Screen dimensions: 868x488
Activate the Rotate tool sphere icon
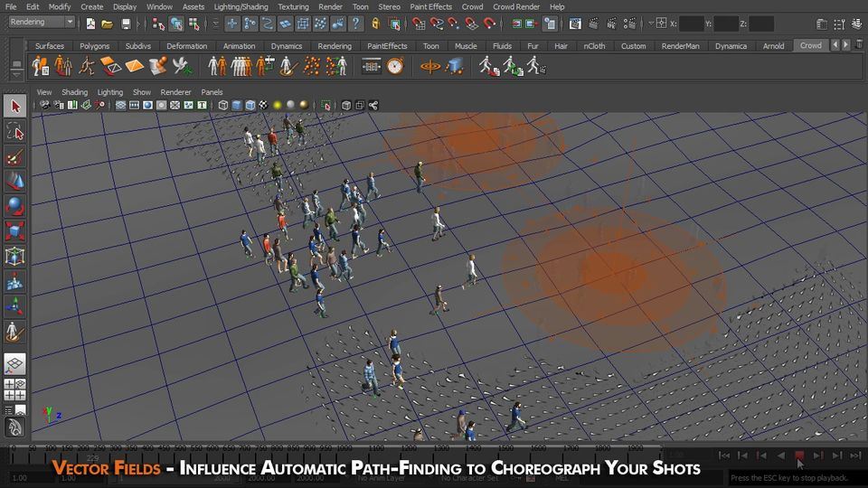(15, 206)
